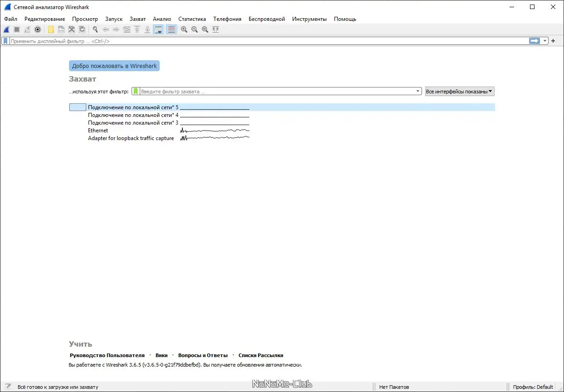The image size is (564, 392).
Task: Jump to the first packet icon
Action: point(137,29)
